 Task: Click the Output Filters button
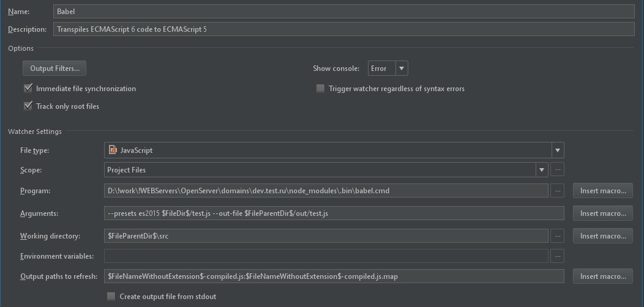[54, 68]
